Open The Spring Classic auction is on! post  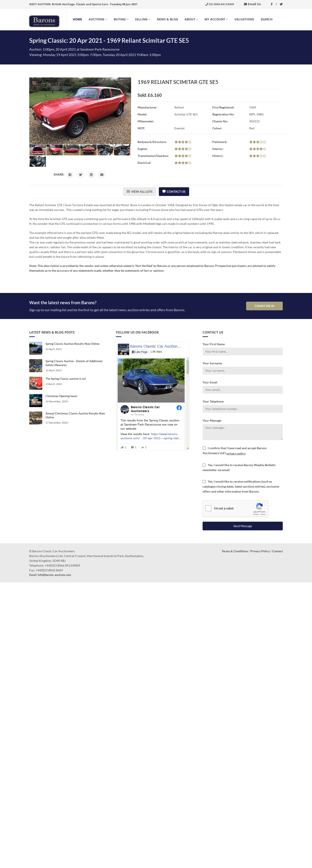point(66,379)
